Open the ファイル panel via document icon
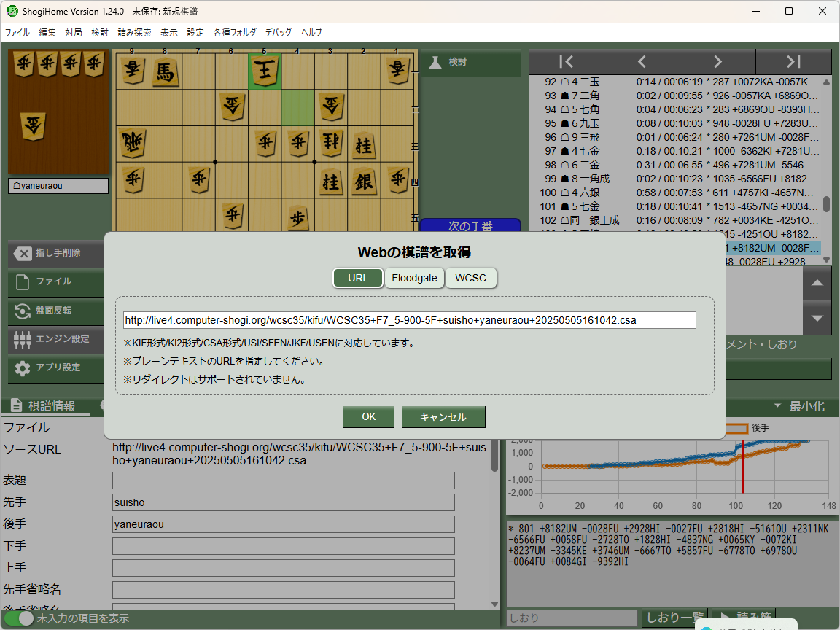The height and width of the screenshot is (630, 840). [22, 283]
